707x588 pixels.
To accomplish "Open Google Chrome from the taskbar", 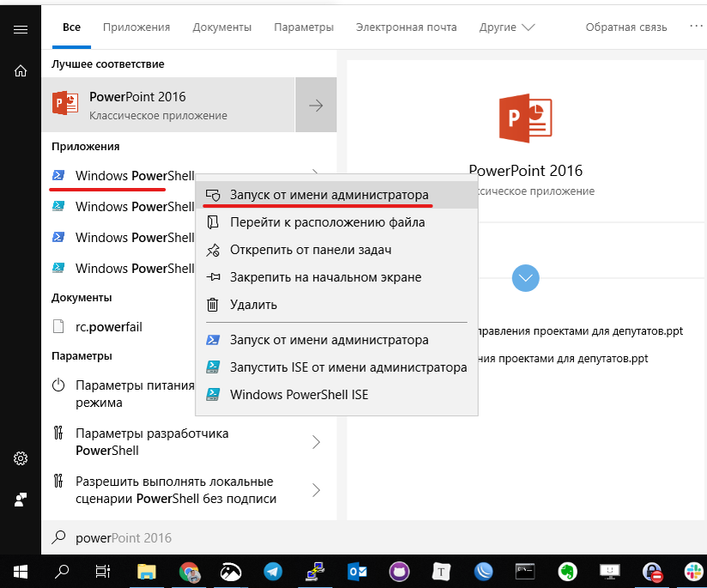I will coord(190,572).
